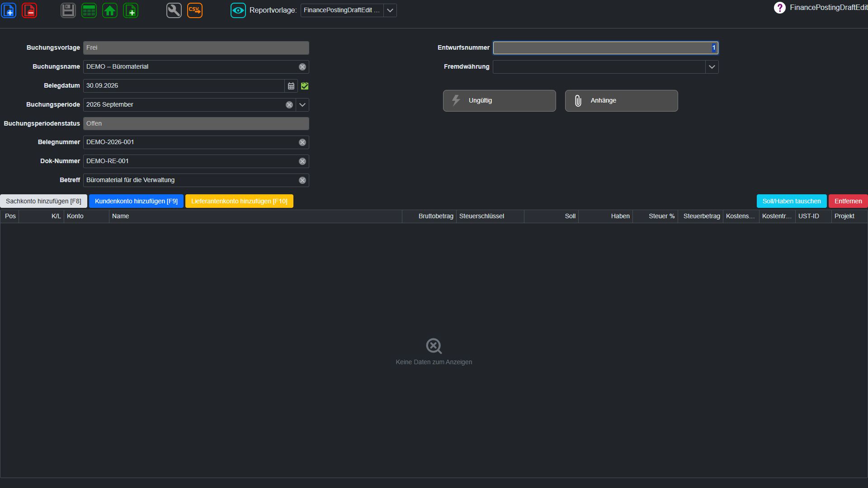
Task: Sort by the Bruttobetrag column header
Action: tap(429, 216)
